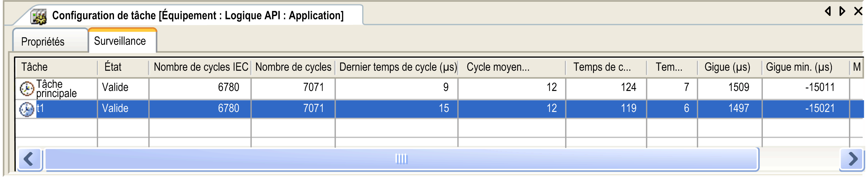Select the Tâche principale row
Viewport: 868px width, 177px height.
click(x=56, y=88)
